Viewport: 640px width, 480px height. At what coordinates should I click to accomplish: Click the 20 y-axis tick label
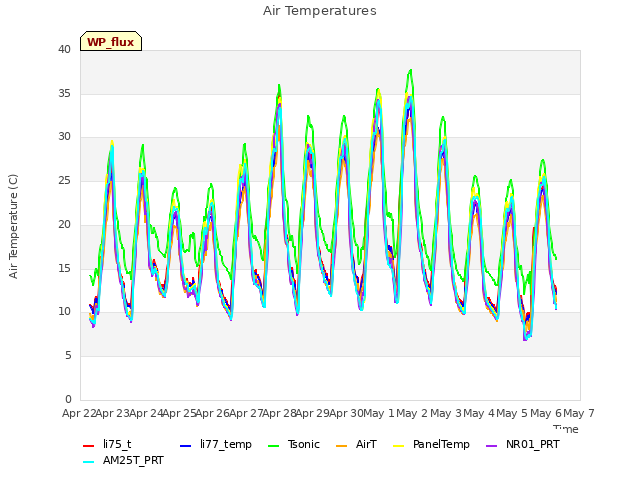[x=64, y=224]
